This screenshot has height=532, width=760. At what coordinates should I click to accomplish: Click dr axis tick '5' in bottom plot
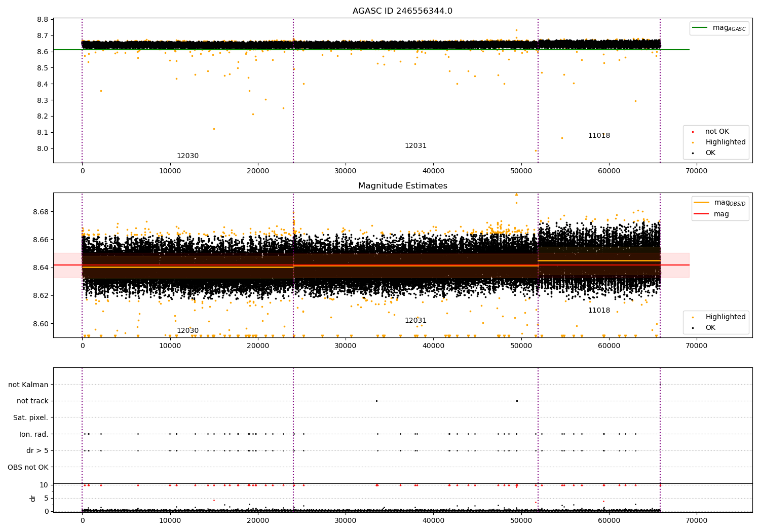[46, 498]
